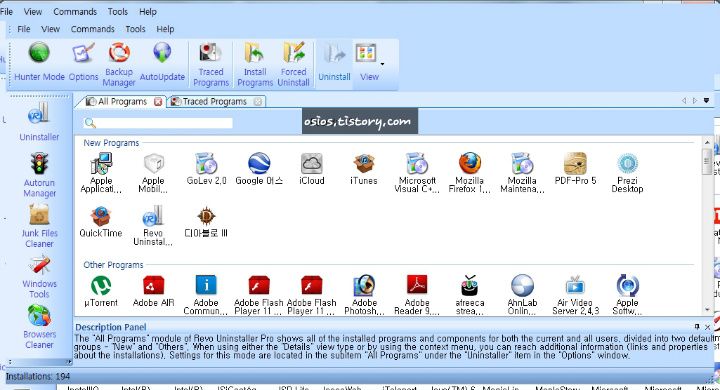The width and height of the screenshot is (720, 390).
Task: Open Autorun Manager in the sidebar
Action: point(39,175)
